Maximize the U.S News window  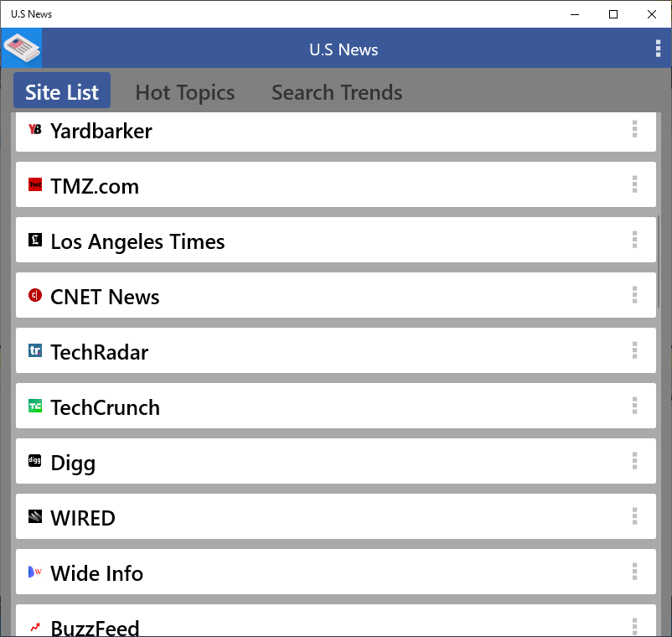pyautogui.click(x=613, y=14)
